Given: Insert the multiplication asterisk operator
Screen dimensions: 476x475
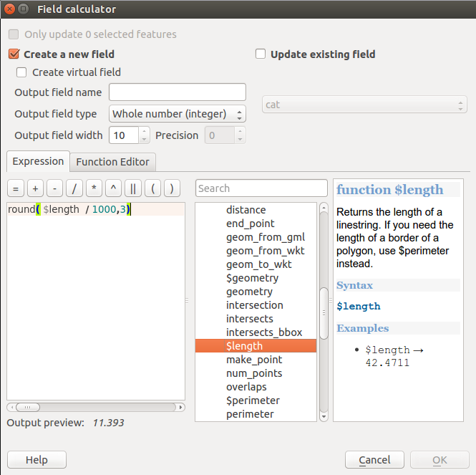Looking at the screenshot, I should (x=94, y=188).
